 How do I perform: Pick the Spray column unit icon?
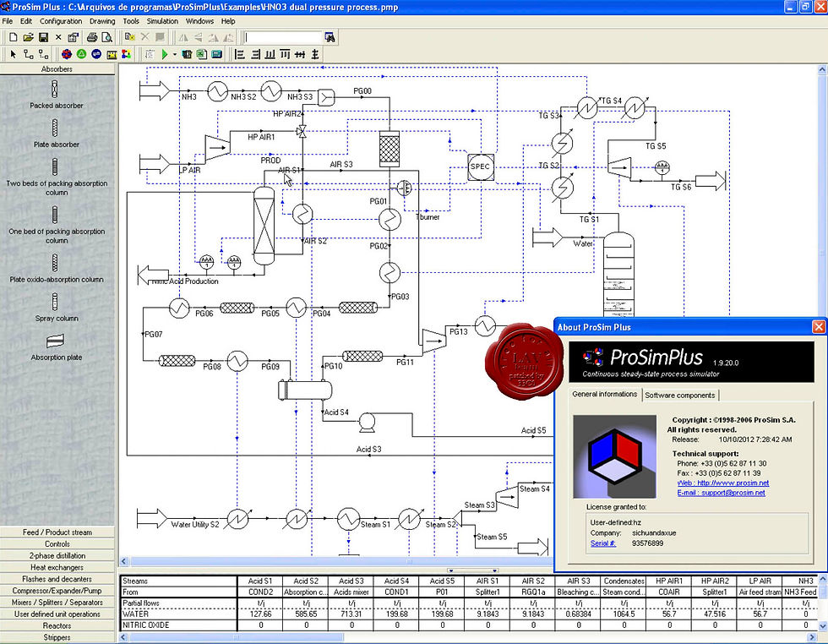pos(55,303)
